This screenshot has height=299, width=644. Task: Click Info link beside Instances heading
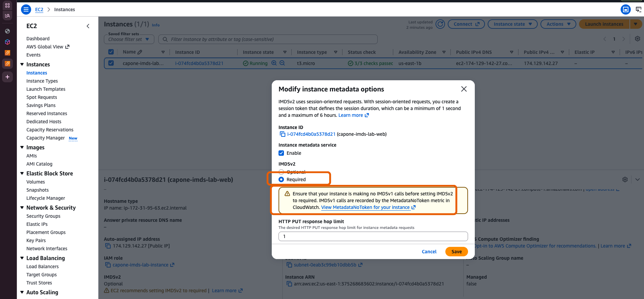click(156, 25)
